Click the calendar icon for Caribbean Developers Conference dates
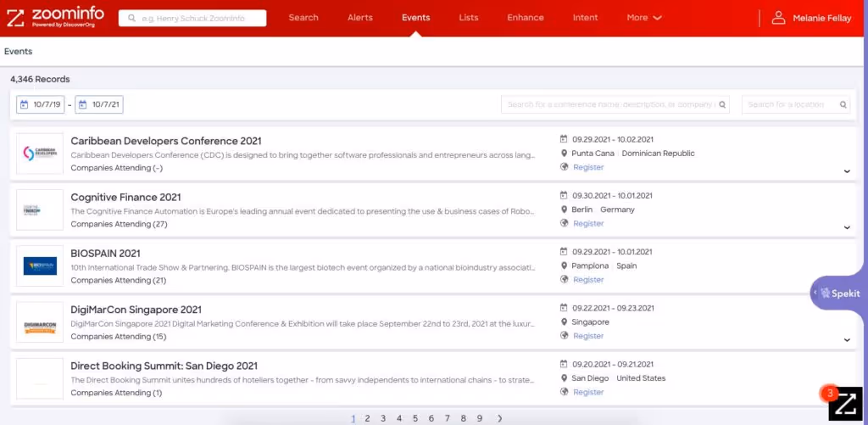 point(564,139)
